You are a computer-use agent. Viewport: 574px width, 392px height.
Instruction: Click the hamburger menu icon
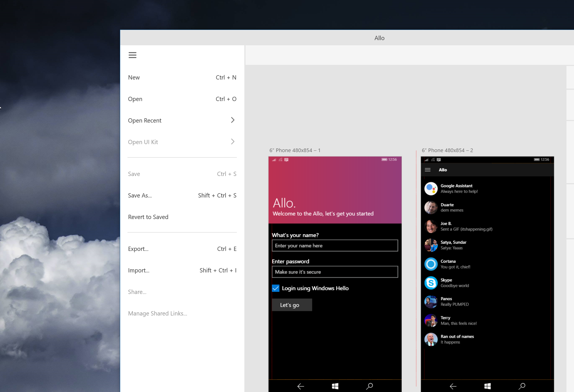[x=132, y=55]
